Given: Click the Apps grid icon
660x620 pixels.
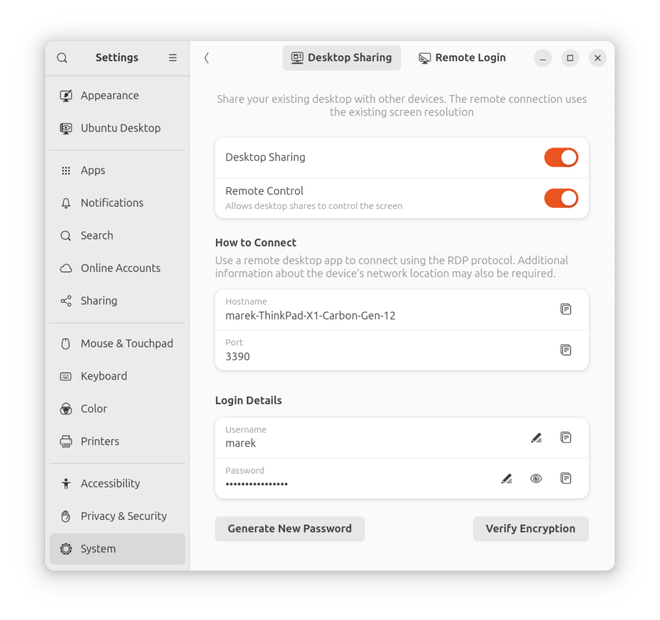Looking at the screenshot, I should 66,170.
